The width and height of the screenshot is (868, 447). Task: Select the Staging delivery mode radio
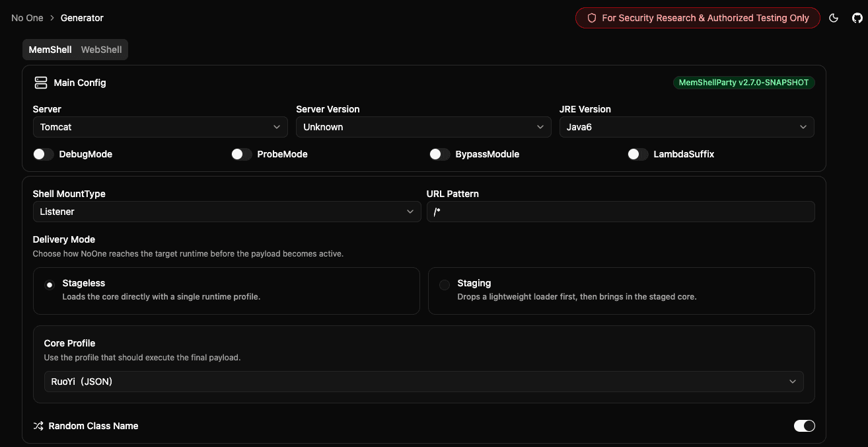pyautogui.click(x=445, y=285)
